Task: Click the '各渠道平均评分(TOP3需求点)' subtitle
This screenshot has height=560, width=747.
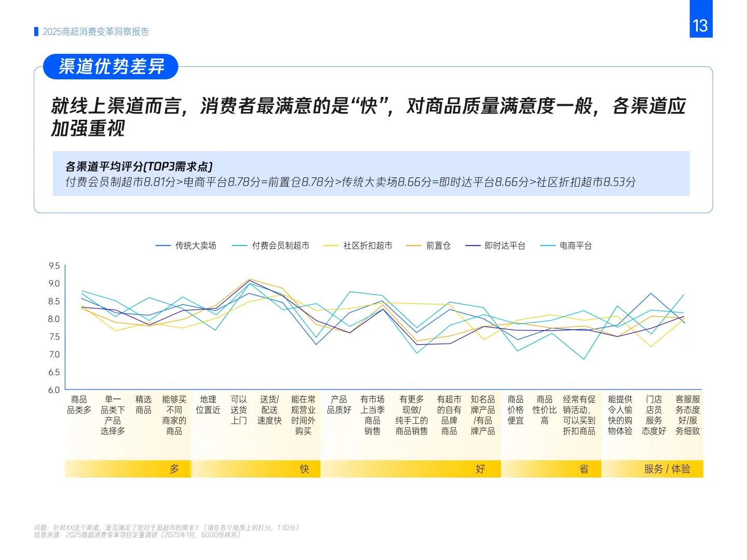Action: pos(139,166)
